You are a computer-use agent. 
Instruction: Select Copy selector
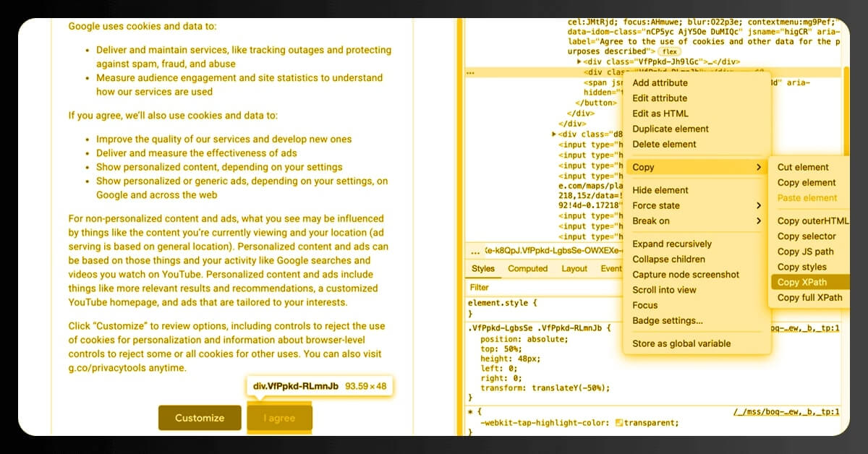pos(807,236)
